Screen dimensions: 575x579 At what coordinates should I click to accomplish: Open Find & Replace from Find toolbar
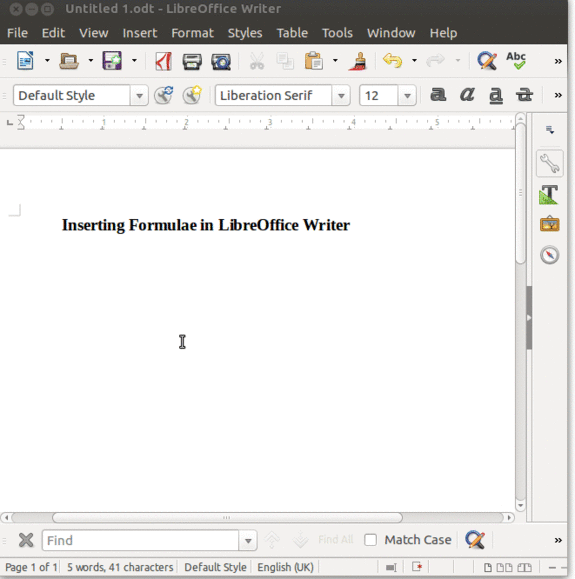click(x=475, y=540)
